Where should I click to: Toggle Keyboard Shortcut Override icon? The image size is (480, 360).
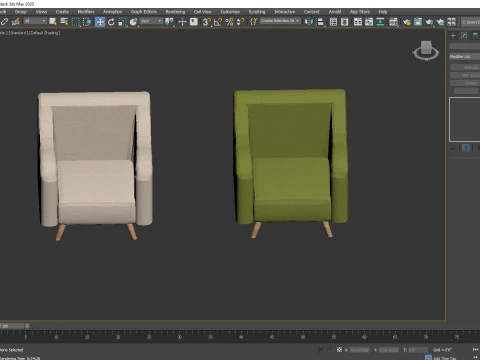point(194,22)
